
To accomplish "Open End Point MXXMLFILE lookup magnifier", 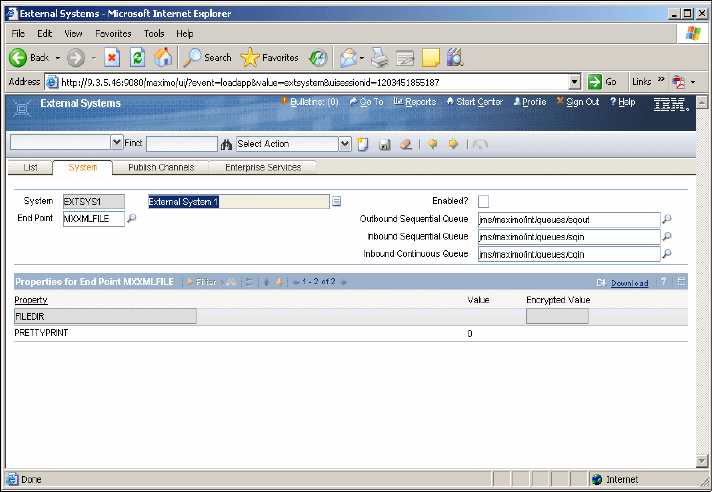I will coord(132,218).
